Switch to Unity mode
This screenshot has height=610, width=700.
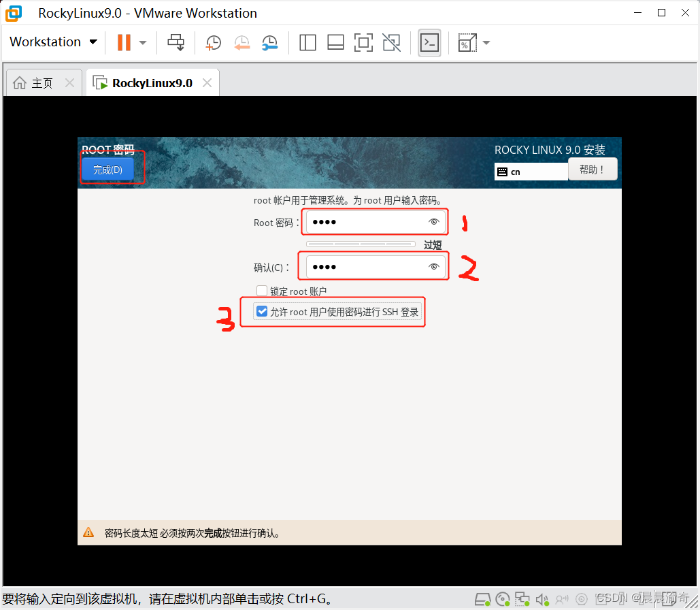(392, 43)
